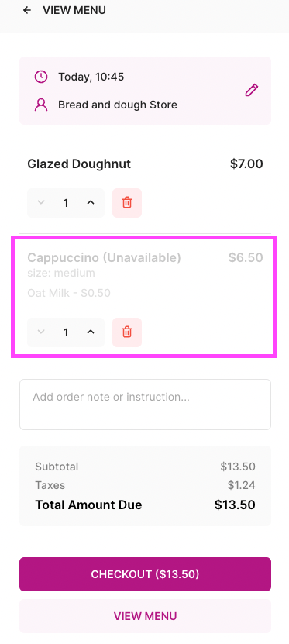
Task: Click the pencil edit icon for pickup details
Action: click(x=251, y=90)
